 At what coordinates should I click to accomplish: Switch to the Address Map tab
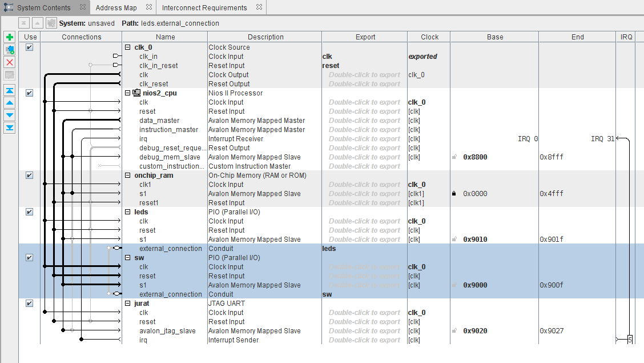point(116,8)
